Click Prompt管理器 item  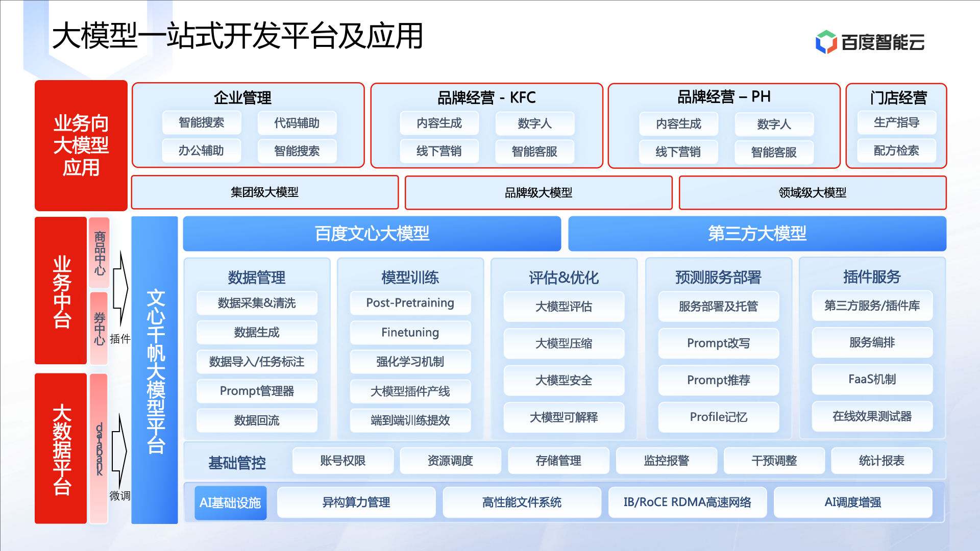257,391
